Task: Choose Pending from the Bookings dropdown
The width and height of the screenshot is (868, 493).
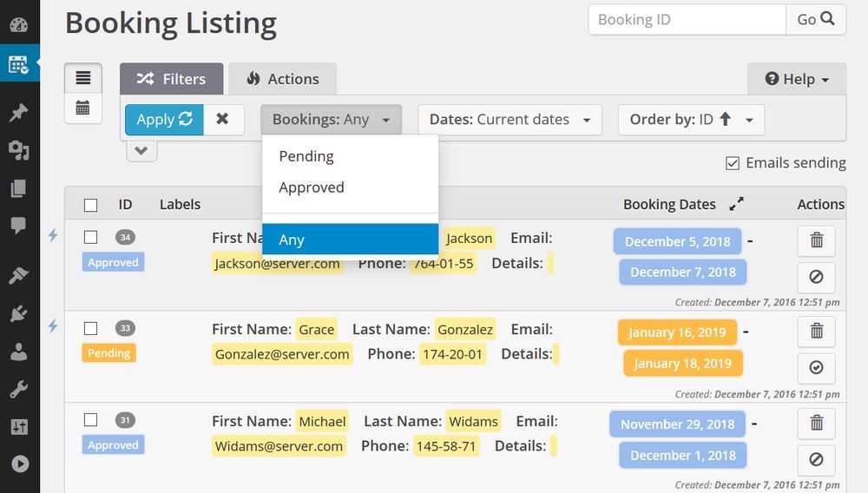Action: (306, 156)
